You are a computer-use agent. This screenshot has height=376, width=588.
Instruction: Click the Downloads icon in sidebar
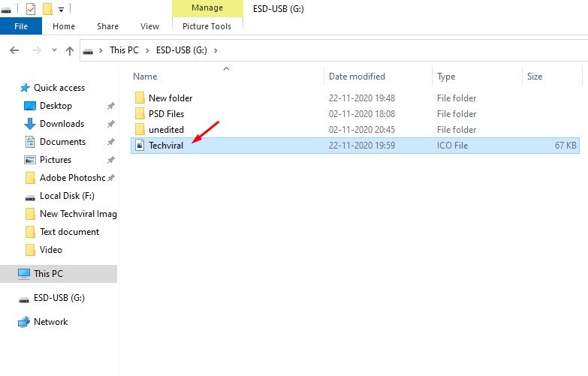pyautogui.click(x=30, y=124)
